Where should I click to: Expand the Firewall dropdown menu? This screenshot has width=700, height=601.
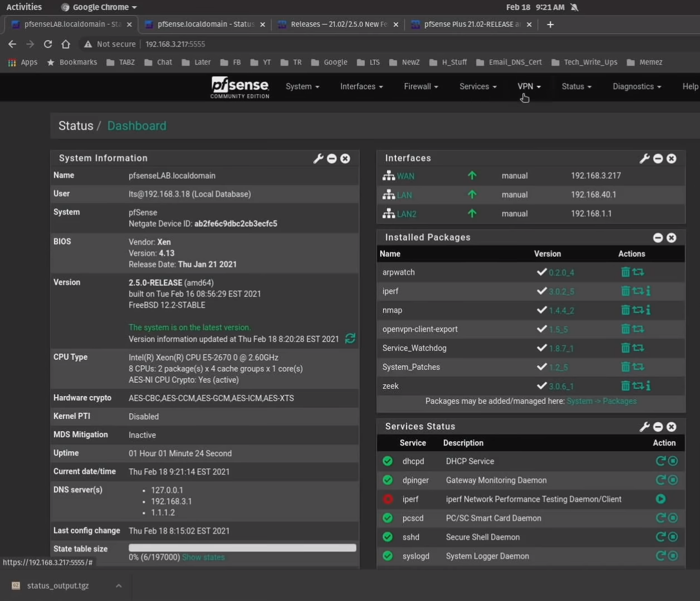[420, 86]
